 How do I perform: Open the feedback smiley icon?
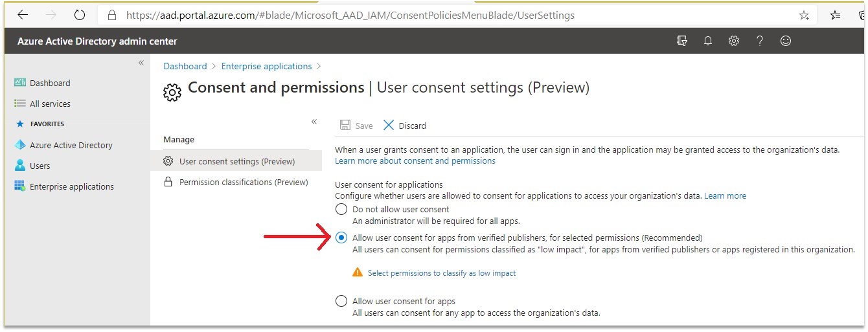[x=786, y=41]
